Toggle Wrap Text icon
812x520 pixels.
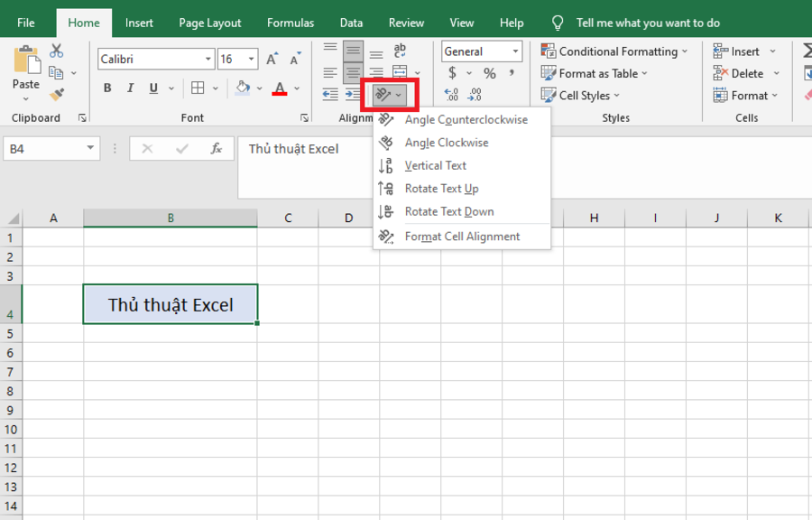point(400,51)
